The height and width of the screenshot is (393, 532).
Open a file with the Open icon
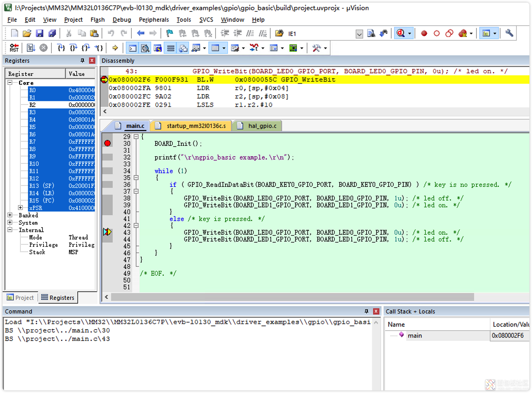(x=27, y=33)
